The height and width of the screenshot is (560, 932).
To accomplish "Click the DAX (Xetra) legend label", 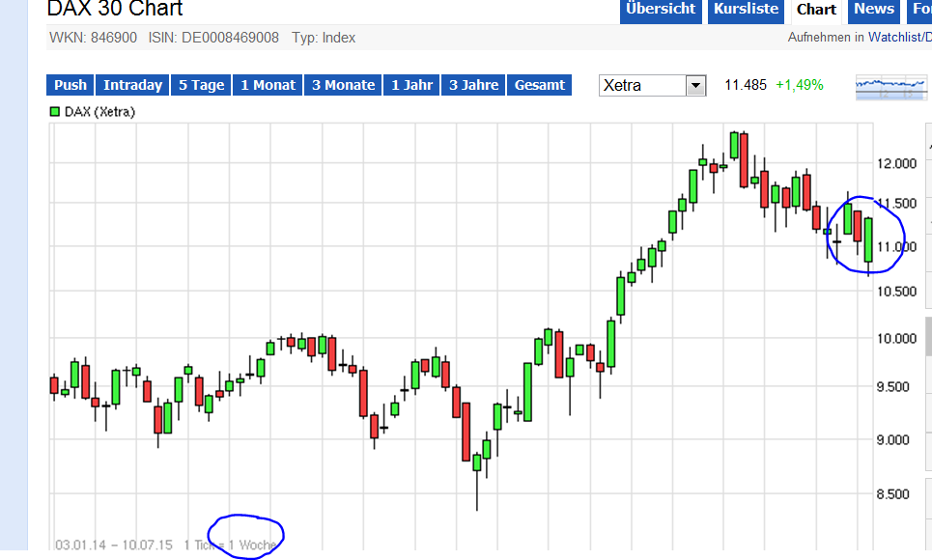I will (x=99, y=112).
